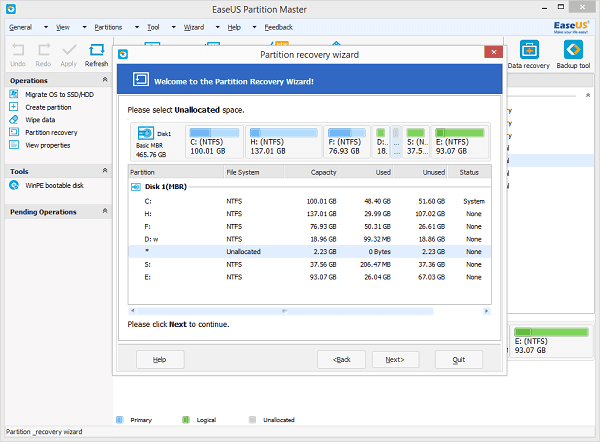The image size is (600, 442).
Task: Open the Tool menu dropdown arrow
Action: coord(173,27)
